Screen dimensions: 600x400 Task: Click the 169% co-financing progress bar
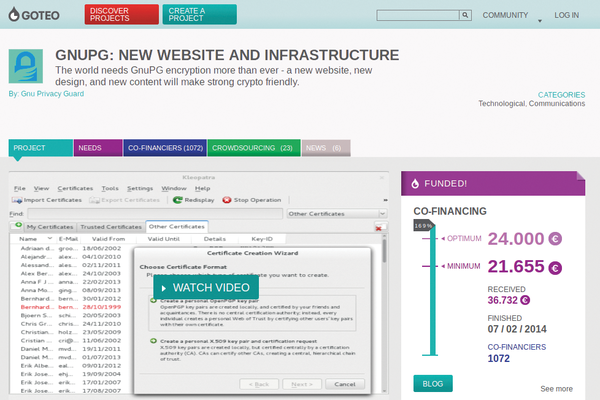click(x=433, y=291)
